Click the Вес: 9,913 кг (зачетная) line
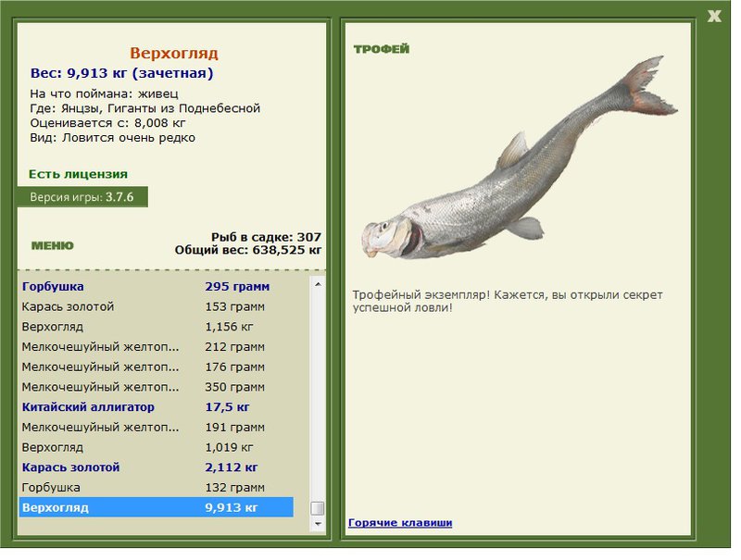Viewport: 741px width, 560px height. tap(122, 73)
